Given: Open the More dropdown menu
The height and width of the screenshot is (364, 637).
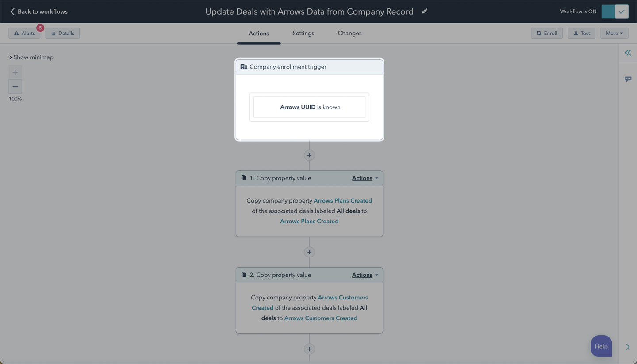Looking at the screenshot, I should point(614,33).
